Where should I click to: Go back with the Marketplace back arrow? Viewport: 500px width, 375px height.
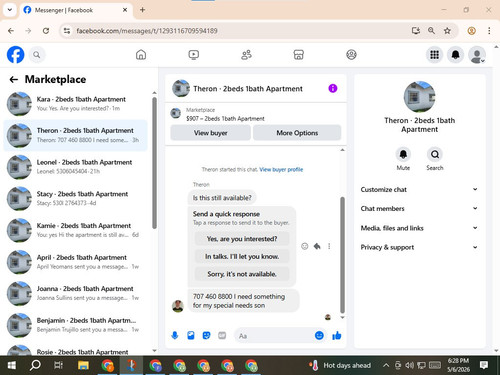[14, 79]
